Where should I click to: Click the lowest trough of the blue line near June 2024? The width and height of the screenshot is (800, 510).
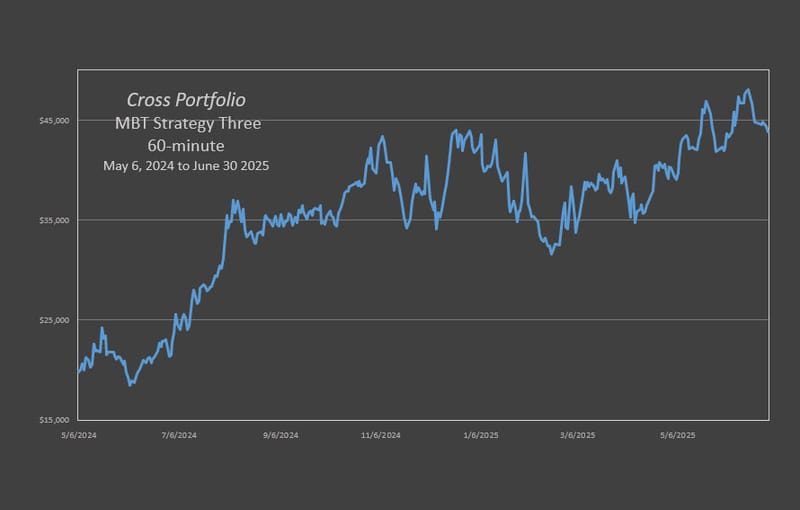[131, 385]
